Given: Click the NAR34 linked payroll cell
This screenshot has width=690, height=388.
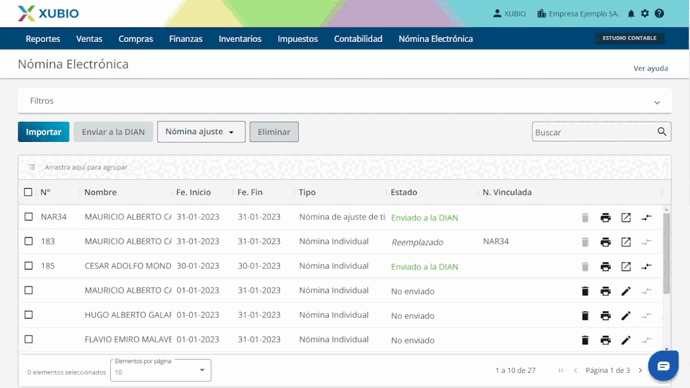Looking at the screenshot, I should [x=495, y=241].
